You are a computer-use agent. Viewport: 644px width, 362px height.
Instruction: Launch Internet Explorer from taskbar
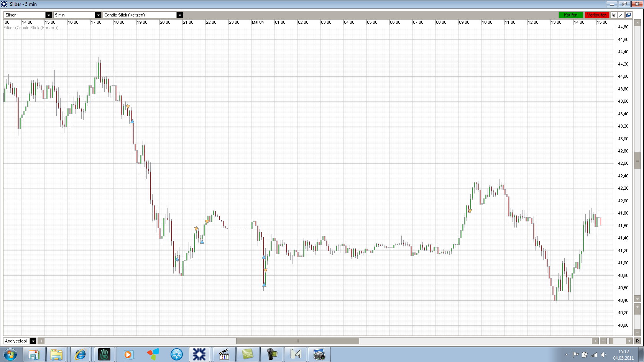(x=80, y=354)
